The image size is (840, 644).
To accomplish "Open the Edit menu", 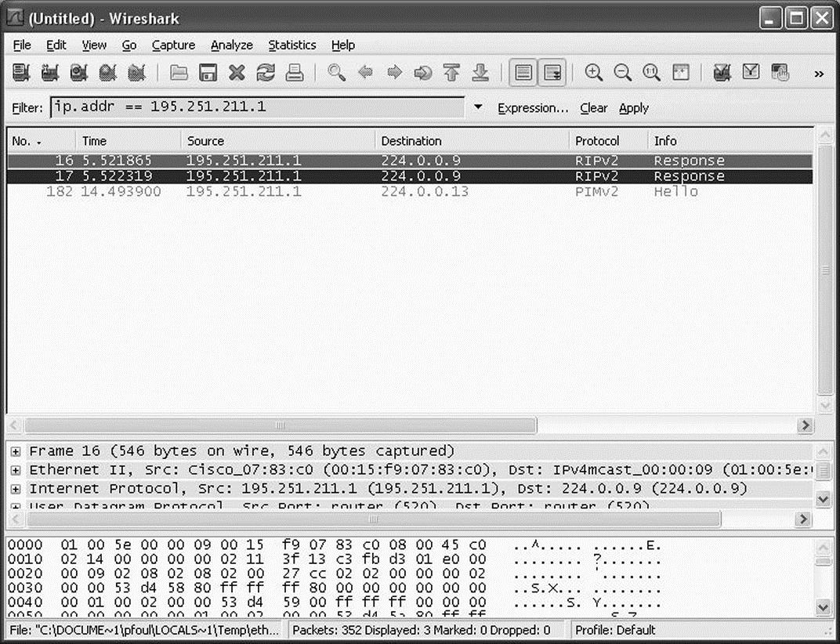I will pyautogui.click(x=56, y=45).
